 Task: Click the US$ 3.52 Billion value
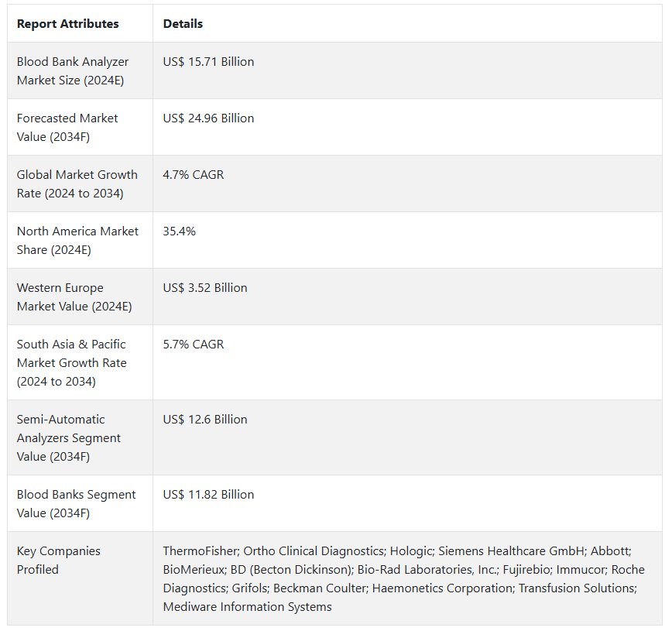click(205, 288)
